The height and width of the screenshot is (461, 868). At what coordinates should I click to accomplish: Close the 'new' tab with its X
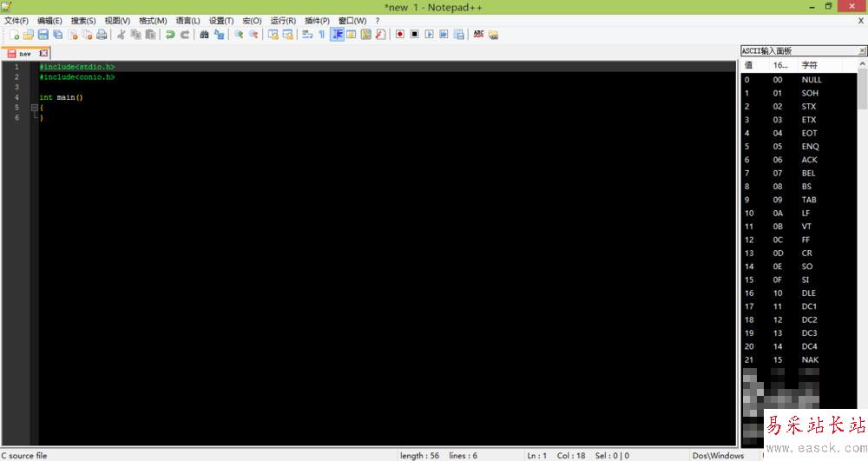point(43,53)
